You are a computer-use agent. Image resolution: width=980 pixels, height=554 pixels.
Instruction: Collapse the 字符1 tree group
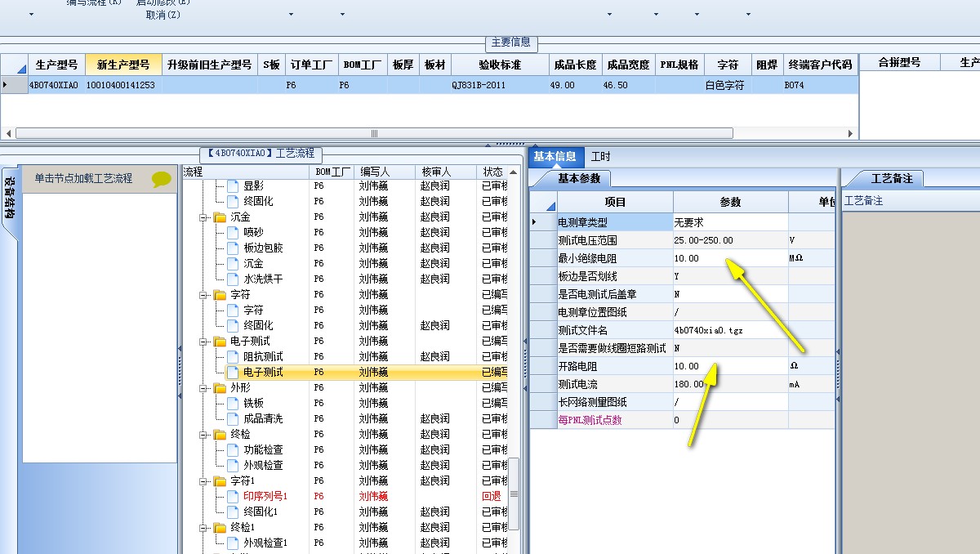click(203, 481)
